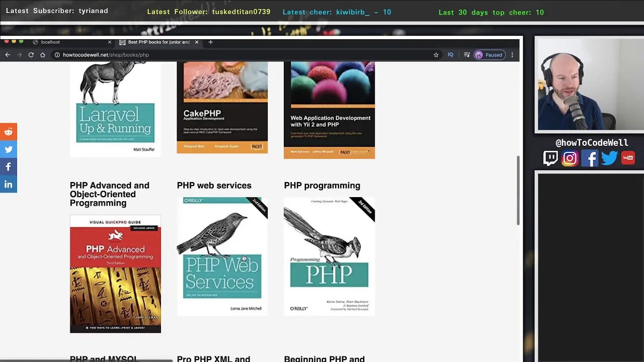
Task: Click PHP Advanced and Object-Oriented Programming title
Action: point(110,194)
